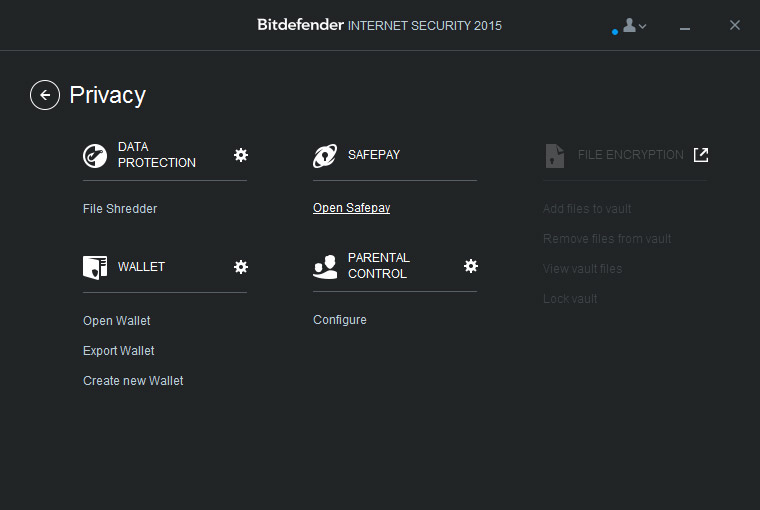The height and width of the screenshot is (510, 760).
Task: Click Lock vault option
Action: pyautogui.click(x=570, y=299)
